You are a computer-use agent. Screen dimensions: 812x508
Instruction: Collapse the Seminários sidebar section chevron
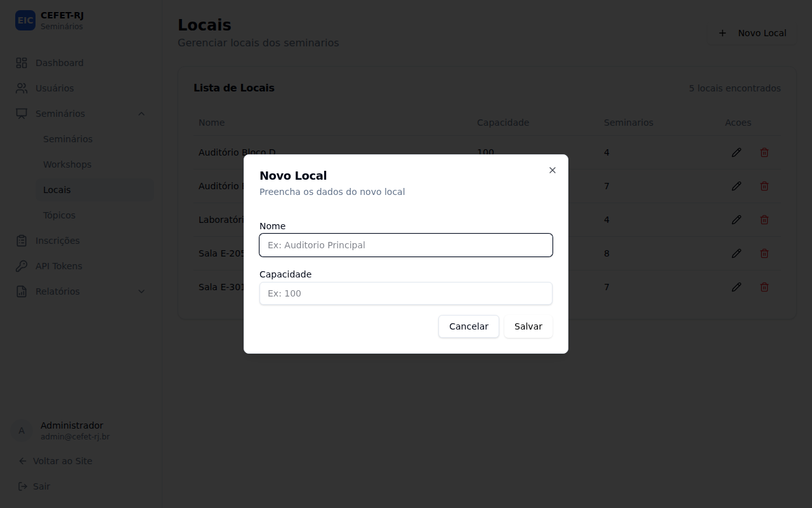141,114
